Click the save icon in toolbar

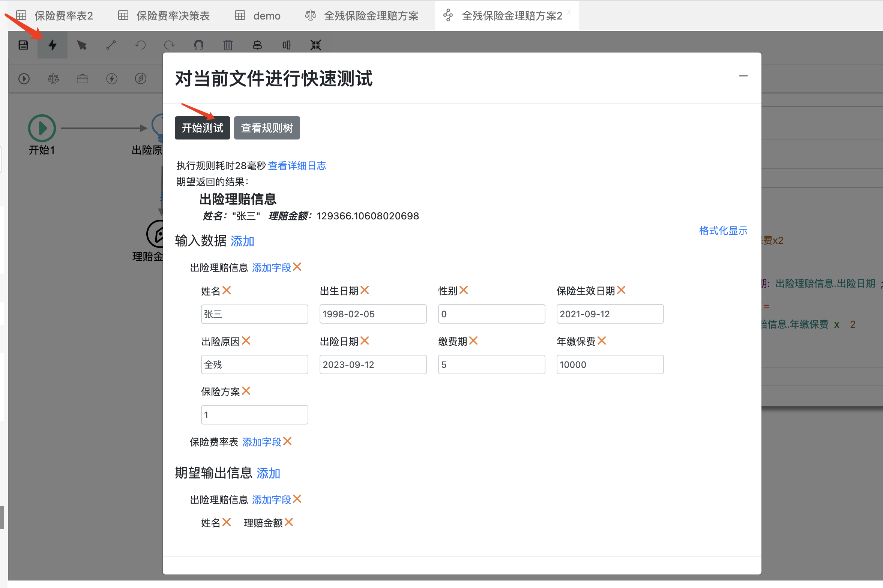click(x=23, y=45)
